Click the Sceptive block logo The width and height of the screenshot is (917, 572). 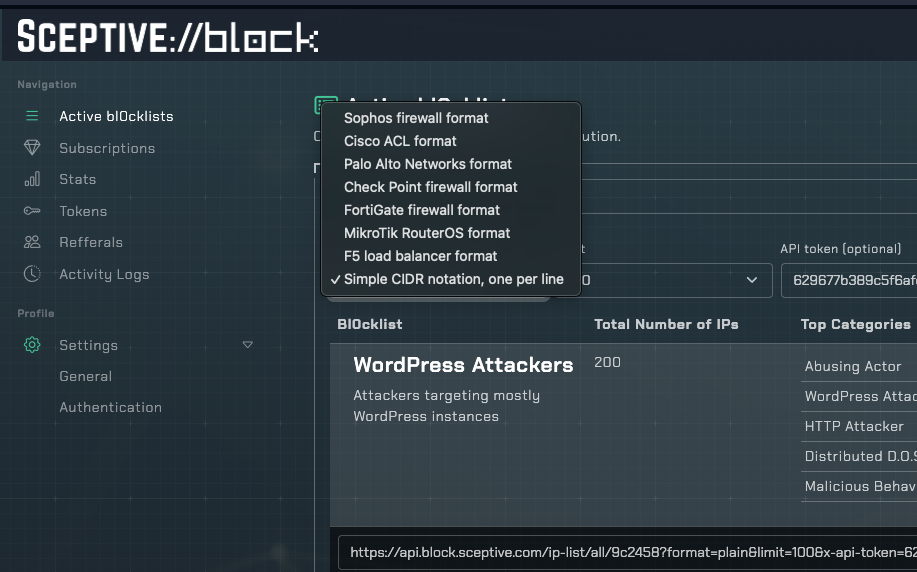pyautogui.click(x=167, y=38)
